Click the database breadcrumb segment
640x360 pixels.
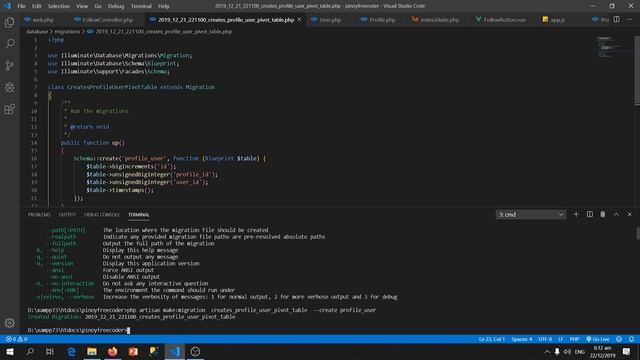[x=37, y=31]
